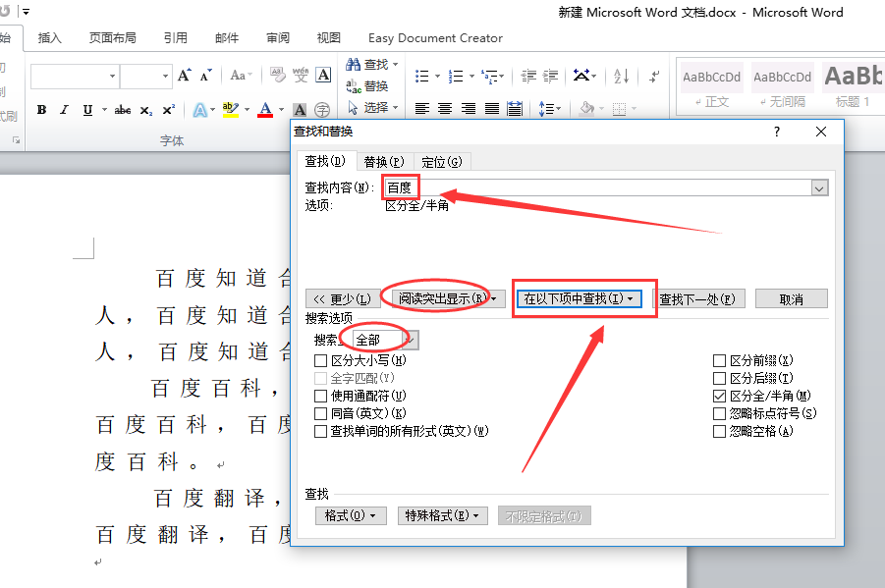The height and width of the screenshot is (588, 885).
Task: Decrease paragraph indent
Action: pos(528,76)
